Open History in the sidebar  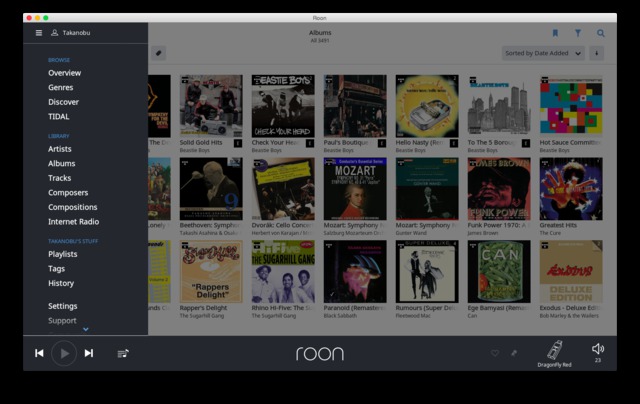click(x=61, y=283)
